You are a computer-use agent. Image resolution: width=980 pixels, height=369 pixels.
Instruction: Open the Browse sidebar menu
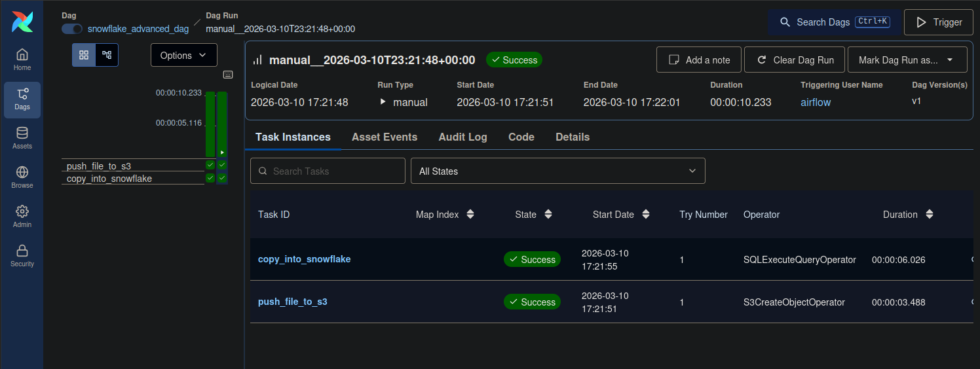pos(22,177)
